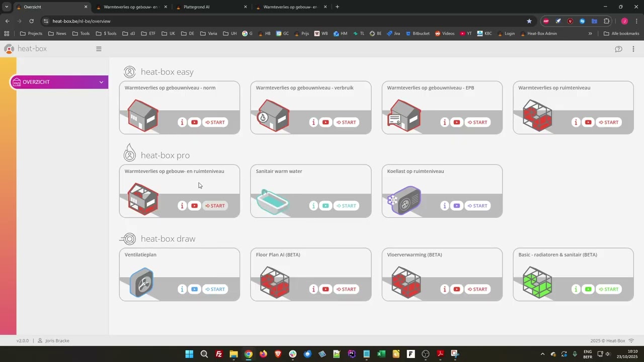644x362 pixels.
Task: Expand the OVERZICHT sidebar chevron
Action: point(101,82)
